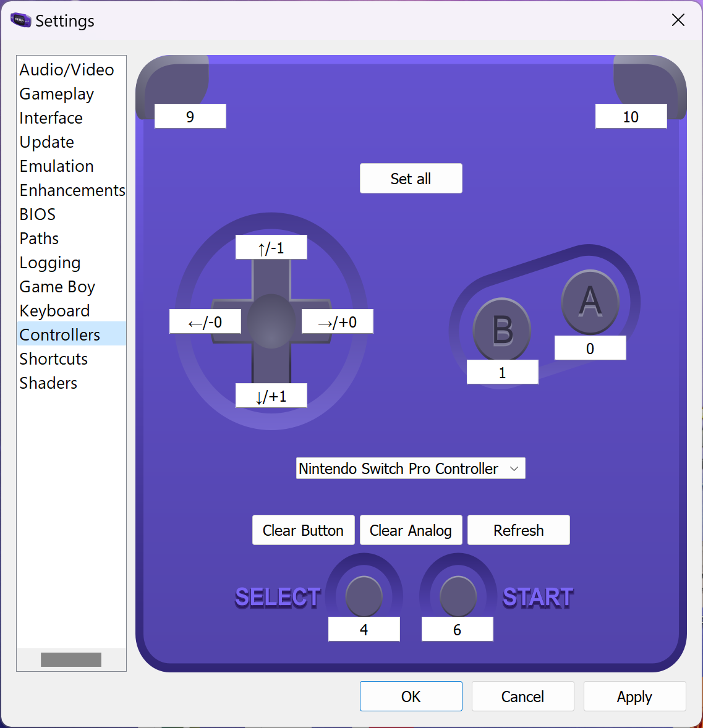Click the Refresh button
The width and height of the screenshot is (703, 728).
pos(518,530)
